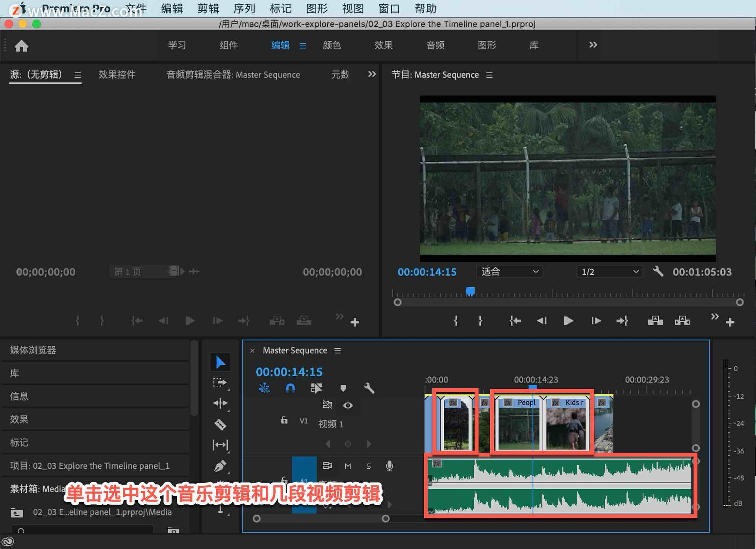
Task: Open timeline display settings wrench
Action: (369, 388)
